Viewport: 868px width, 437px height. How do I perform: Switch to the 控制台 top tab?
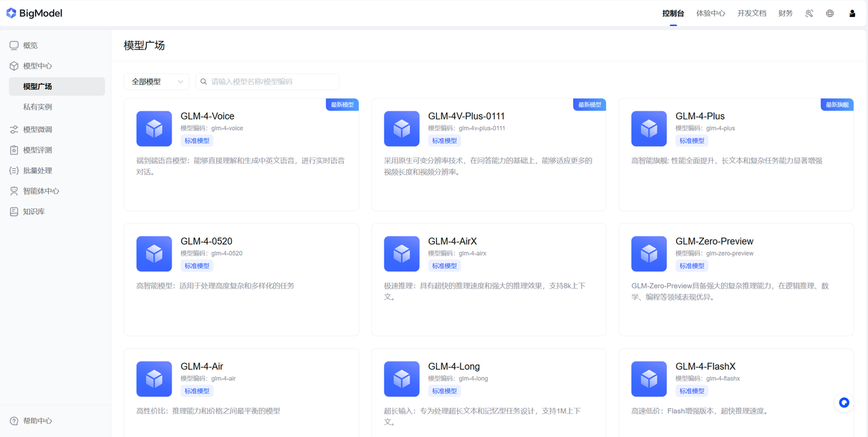[x=673, y=14]
